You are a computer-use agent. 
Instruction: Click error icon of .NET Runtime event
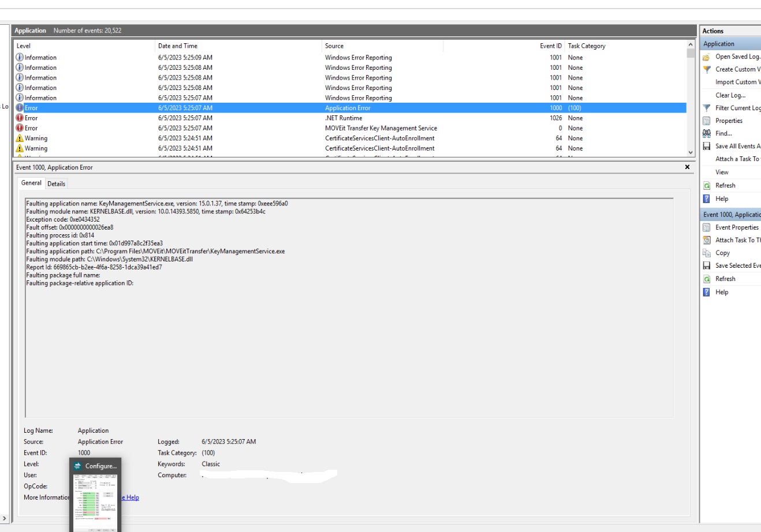[20, 118]
